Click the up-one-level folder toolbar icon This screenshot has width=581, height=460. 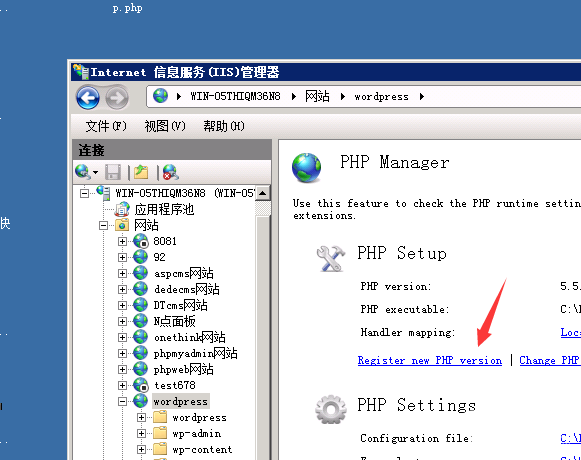[141, 172]
